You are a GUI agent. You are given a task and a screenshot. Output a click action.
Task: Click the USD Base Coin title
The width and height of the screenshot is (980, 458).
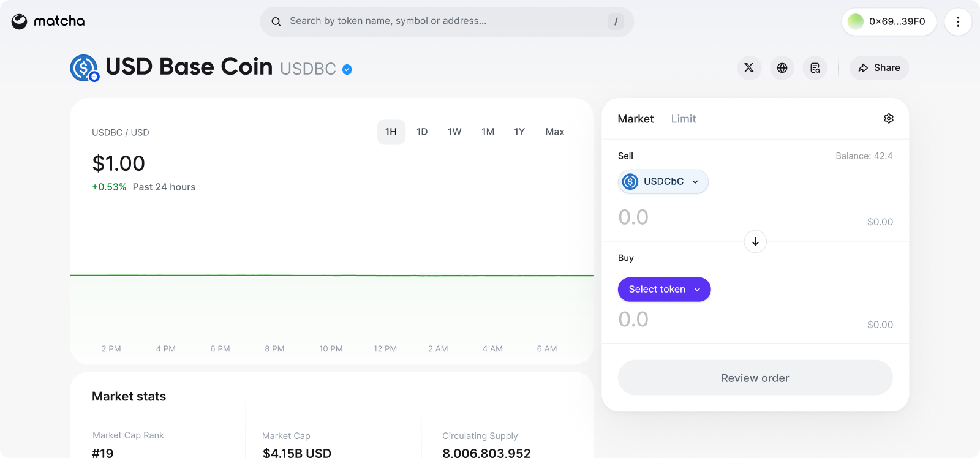pyautogui.click(x=189, y=67)
